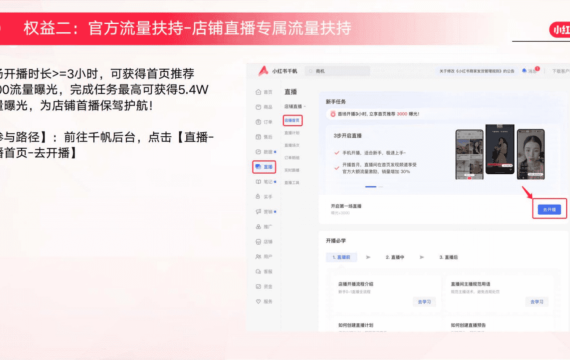Switch to the 2. 直播中 tab
Image resolution: width=570 pixels, height=360 pixels.
395,257
